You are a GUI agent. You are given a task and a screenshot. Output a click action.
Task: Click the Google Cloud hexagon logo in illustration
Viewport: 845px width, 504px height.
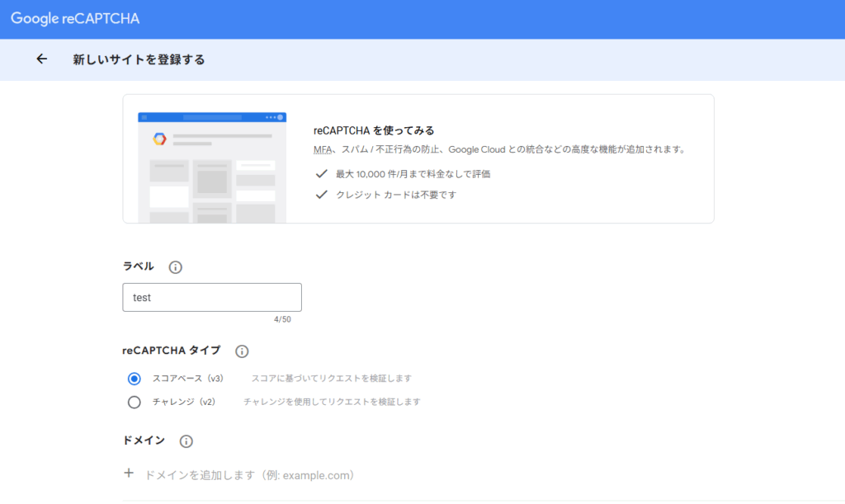pyautogui.click(x=160, y=139)
